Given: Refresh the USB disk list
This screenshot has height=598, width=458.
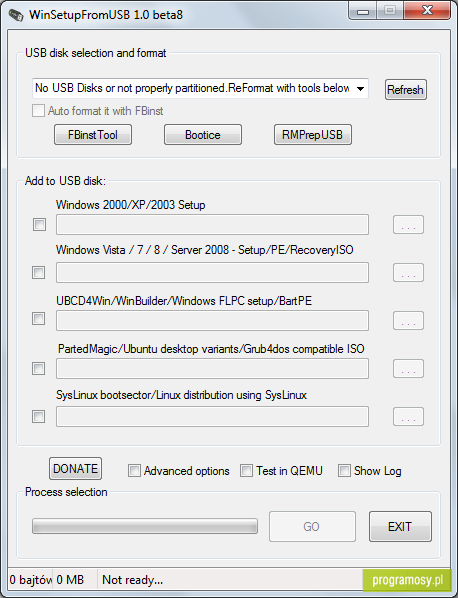Looking at the screenshot, I should tap(405, 90).
